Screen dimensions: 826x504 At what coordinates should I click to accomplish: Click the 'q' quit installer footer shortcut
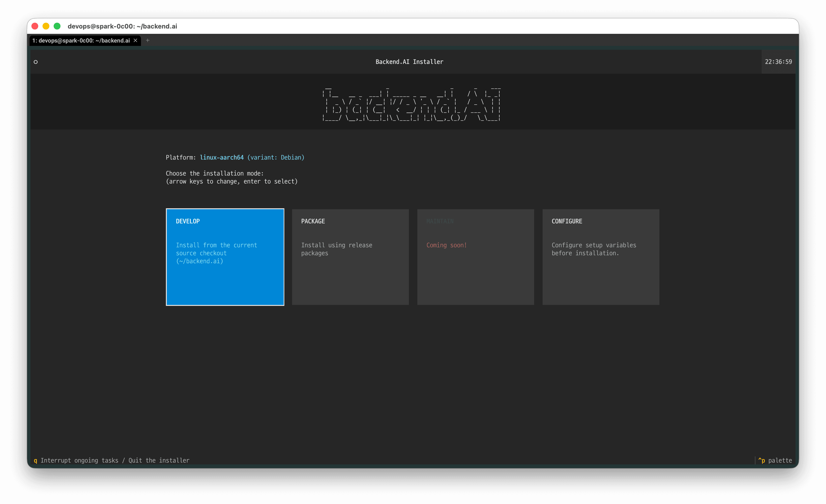coord(112,460)
